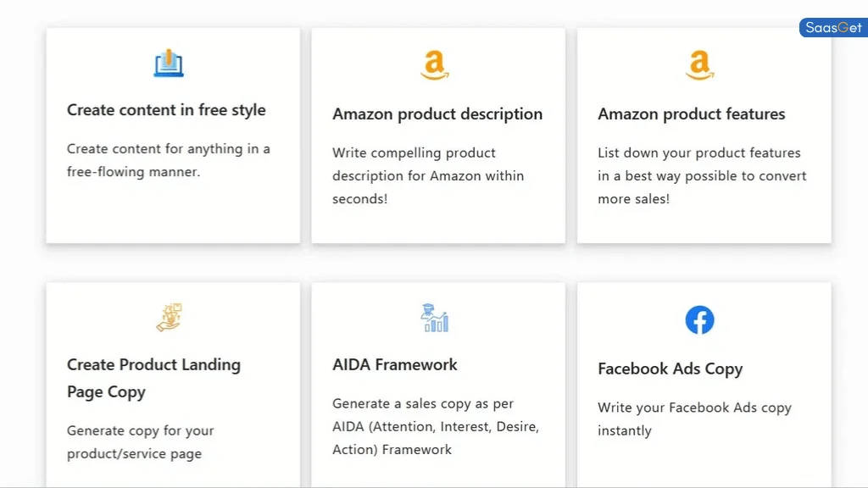Click the AIDA Framework chart icon
The width and height of the screenshot is (868, 488).
[435, 318]
